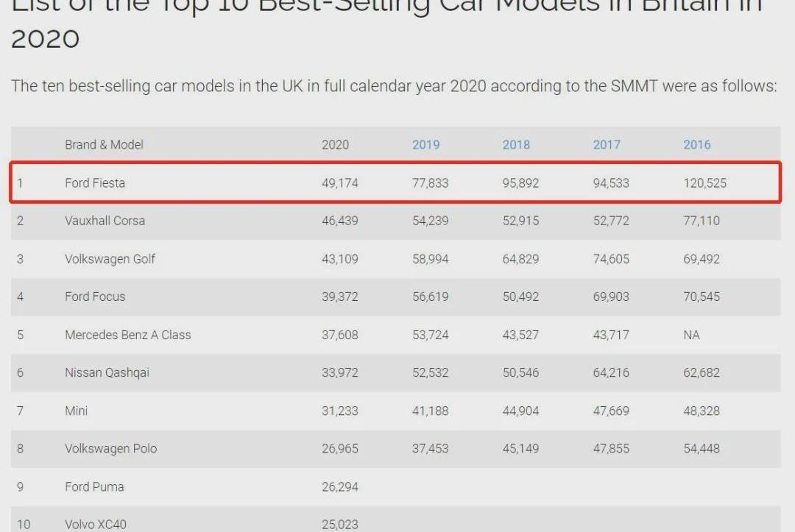Image resolution: width=795 pixels, height=532 pixels.
Task: Click the NA cell for Mercedes 2016
Action: pos(691,335)
